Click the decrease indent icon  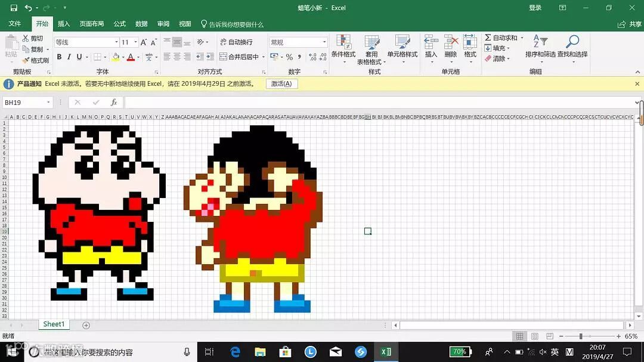click(x=200, y=57)
